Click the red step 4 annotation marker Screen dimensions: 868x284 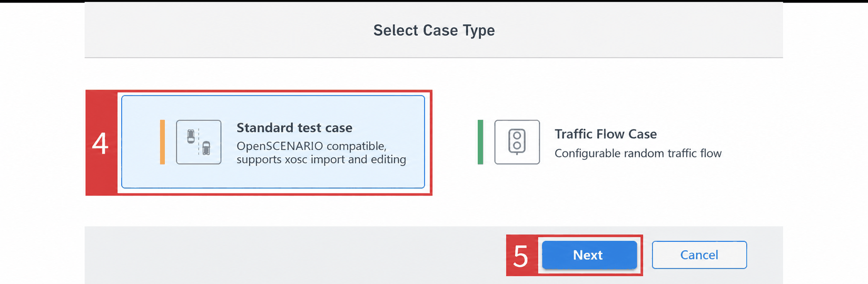[x=101, y=143]
